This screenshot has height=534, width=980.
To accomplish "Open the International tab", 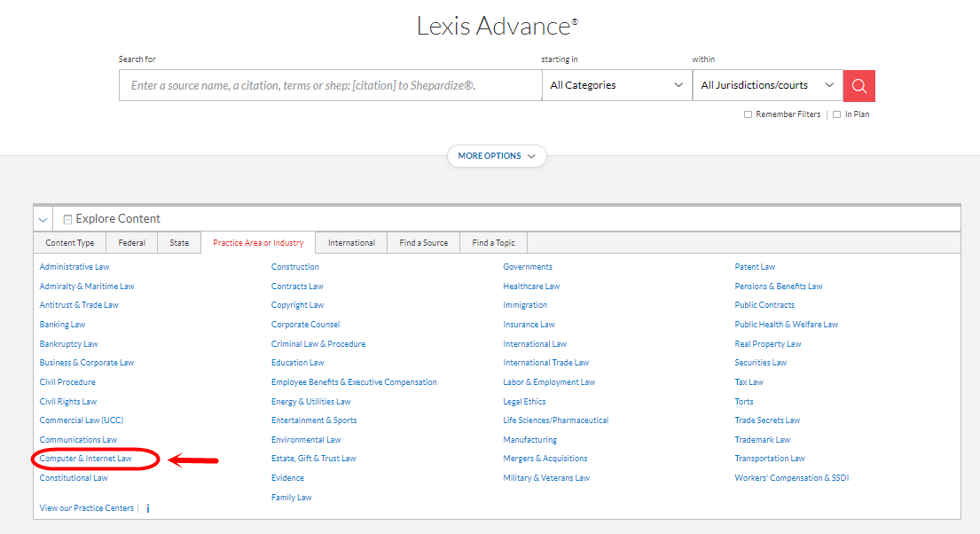I will (352, 243).
